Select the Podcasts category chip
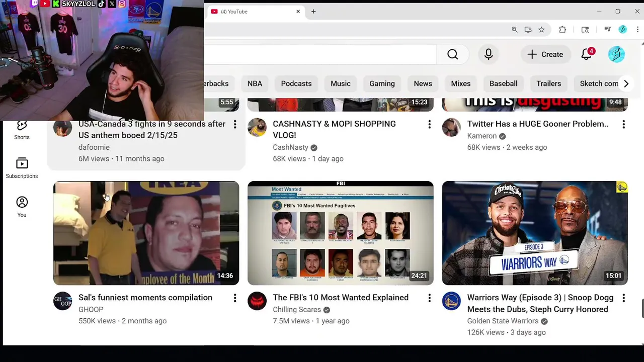This screenshot has height=362, width=644. [296, 83]
